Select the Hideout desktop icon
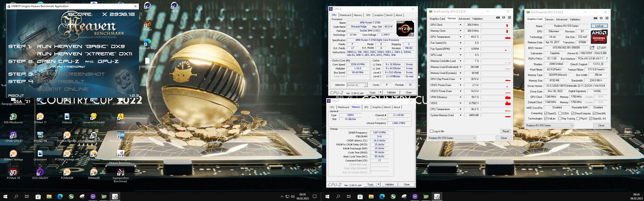Viewport: 644px width, 201px height. (x=67, y=118)
